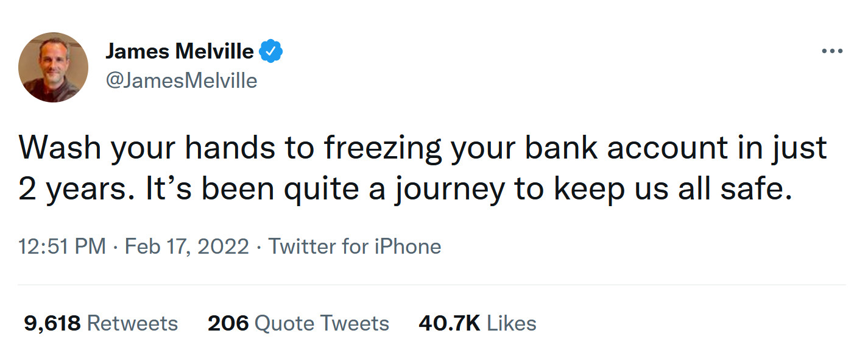
Task: Click the blue verified checkmark badge
Action: click(271, 52)
